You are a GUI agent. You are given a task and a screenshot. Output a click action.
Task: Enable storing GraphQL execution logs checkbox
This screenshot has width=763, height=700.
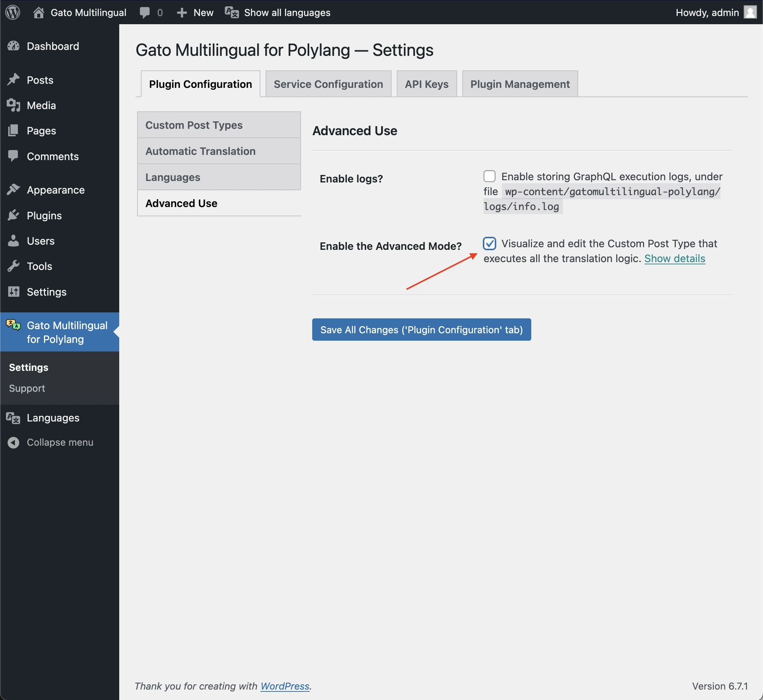pyautogui.click(x=490, y=175)
